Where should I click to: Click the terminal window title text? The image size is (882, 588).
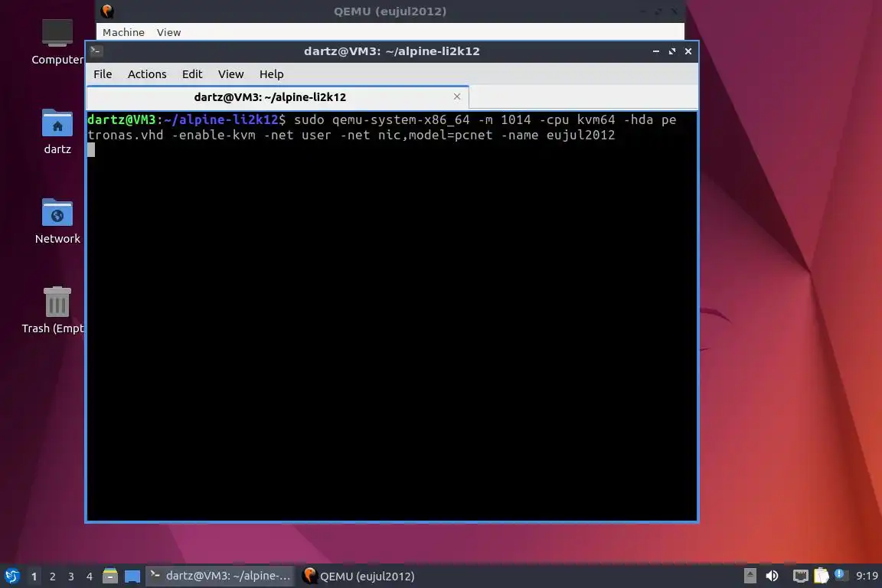pos(391,51)
